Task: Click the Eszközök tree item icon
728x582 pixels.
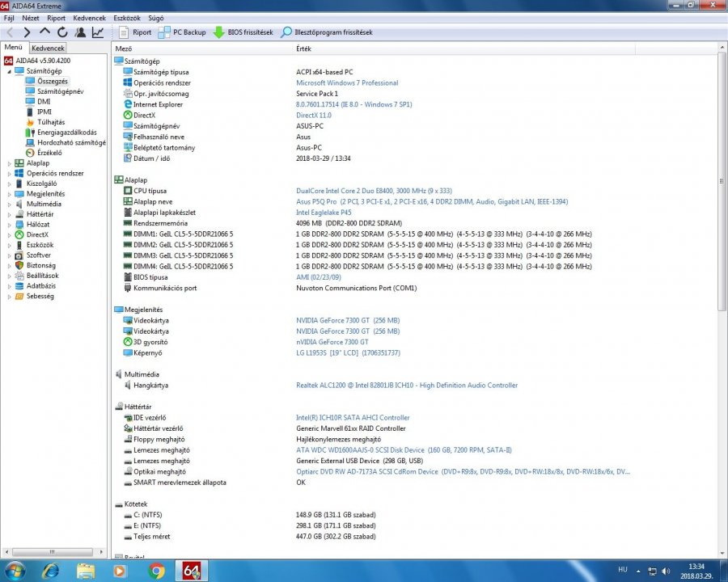Action: pos(19,245)
